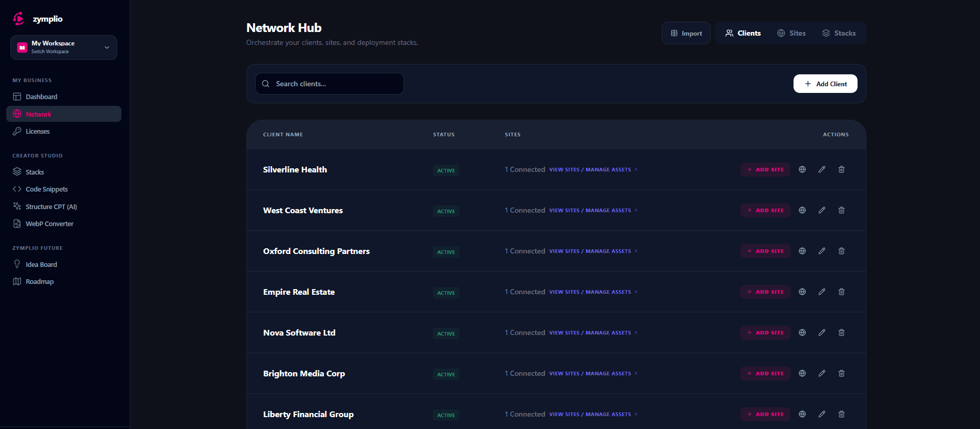Add a site for Empire Real Estate
The height and width of the screenshot is (429, 980).
tap(765, 292)
